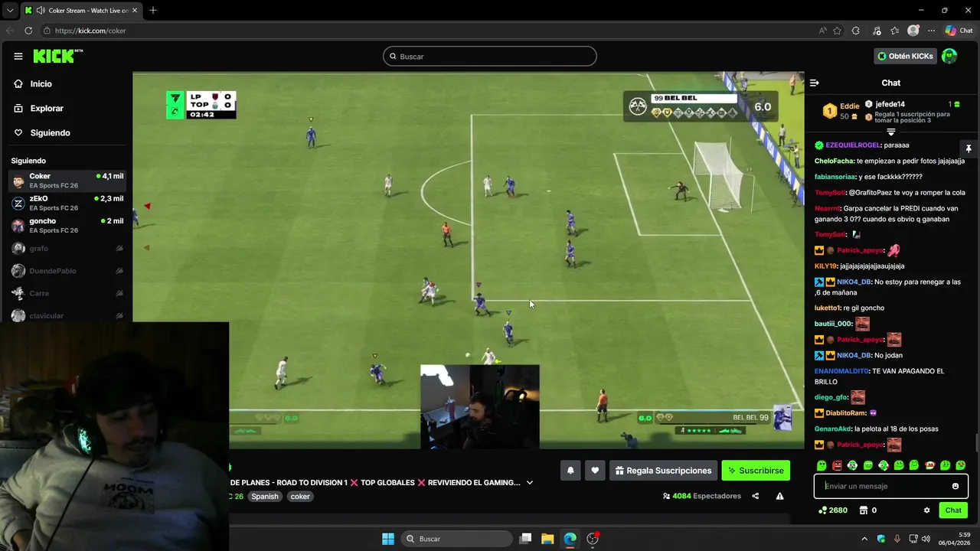Select goncho channel in following list
The image size is (980, 551).
[67, 226]
